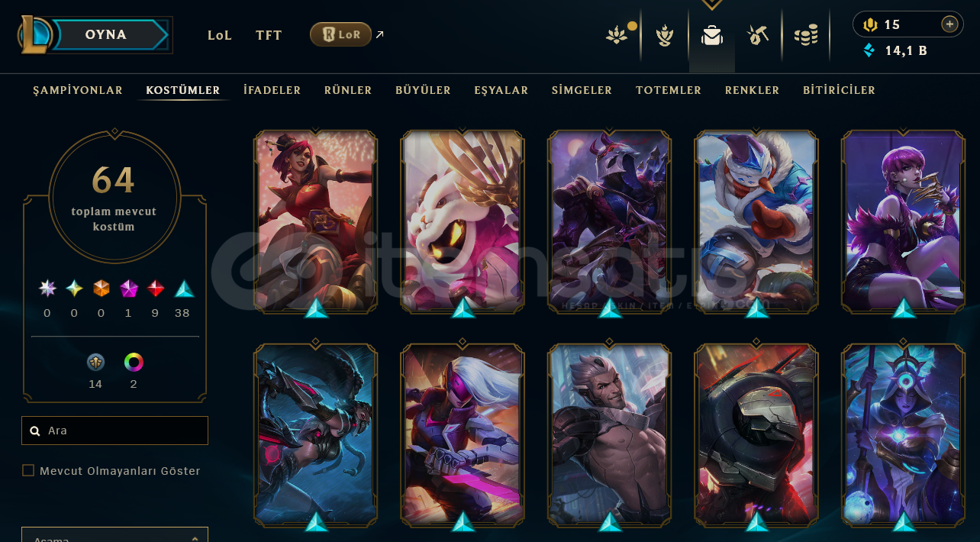
Task: Open the TOTEMLER tab
Action: pyautogui.click(x=669, y=90)
